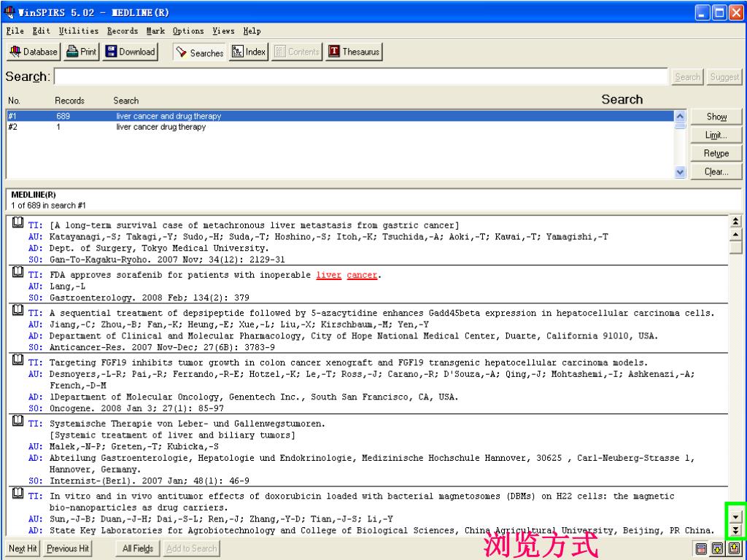Screen dimensions: 747x560
Task: Click the Previous Hit button
Action: coord(68,548)
